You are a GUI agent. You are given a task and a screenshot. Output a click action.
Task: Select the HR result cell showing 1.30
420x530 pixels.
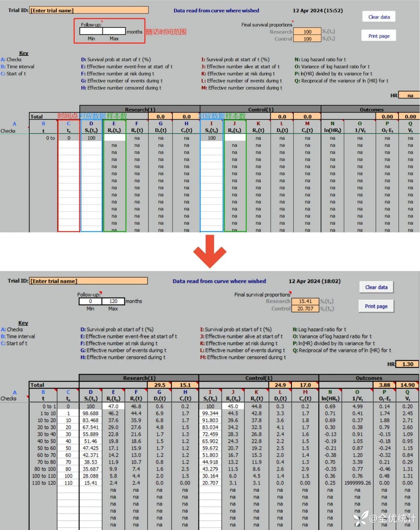pyautogui.click(x=408, y=364)
